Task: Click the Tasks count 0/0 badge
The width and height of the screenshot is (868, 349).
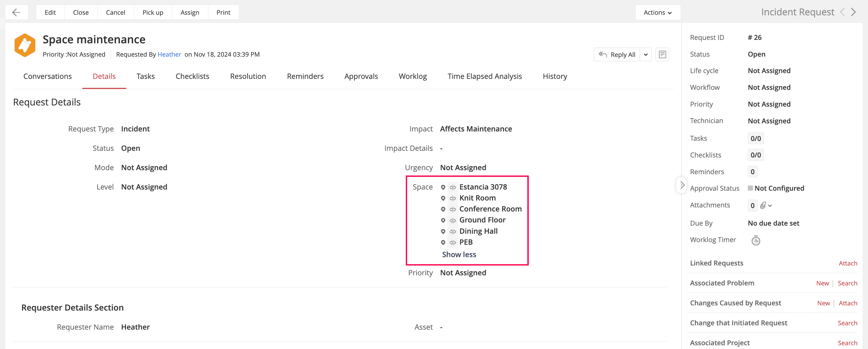Action: pyautogui.click(x=756, y=138)
